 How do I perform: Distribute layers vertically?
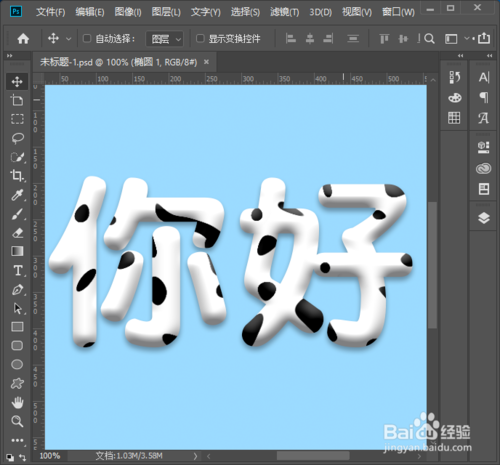[353, 39]
